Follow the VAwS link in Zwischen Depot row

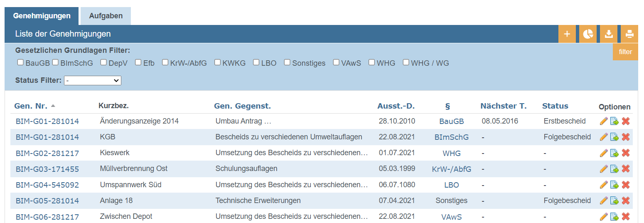coord(452,217)
